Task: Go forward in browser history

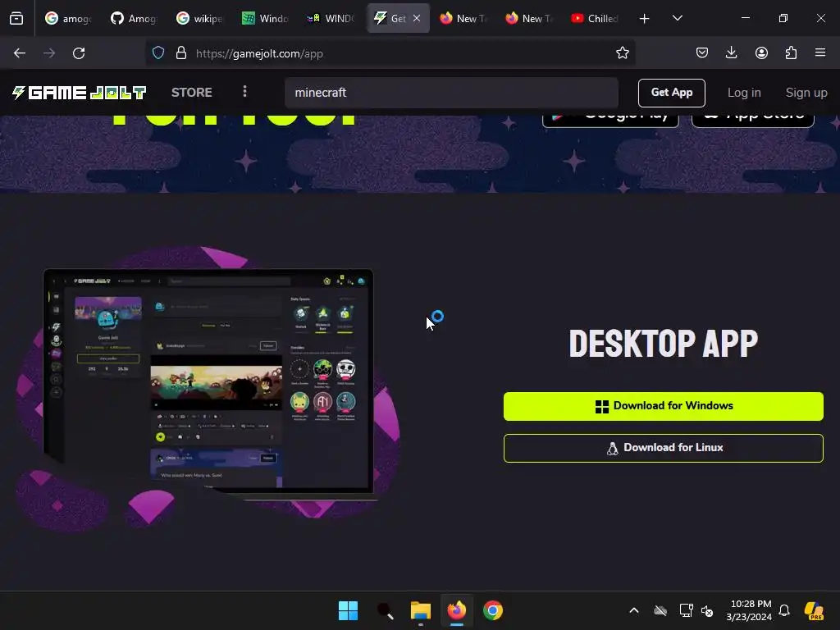Action: (x=49, y=53)
